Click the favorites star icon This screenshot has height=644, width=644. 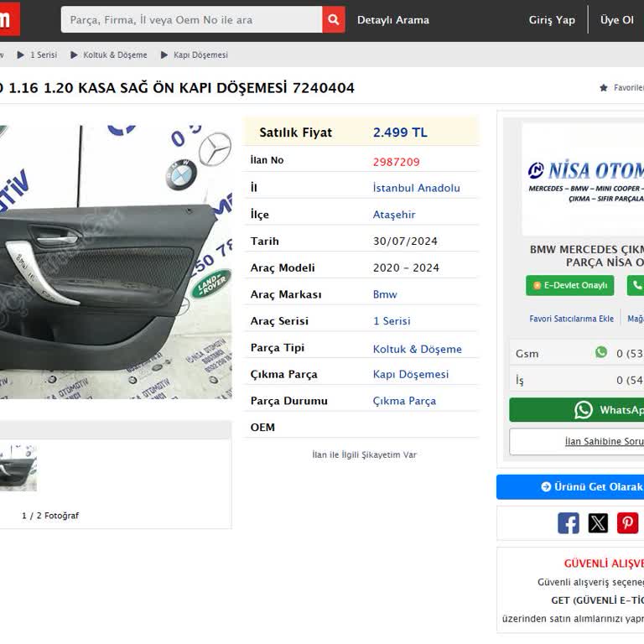pos(604,87)
